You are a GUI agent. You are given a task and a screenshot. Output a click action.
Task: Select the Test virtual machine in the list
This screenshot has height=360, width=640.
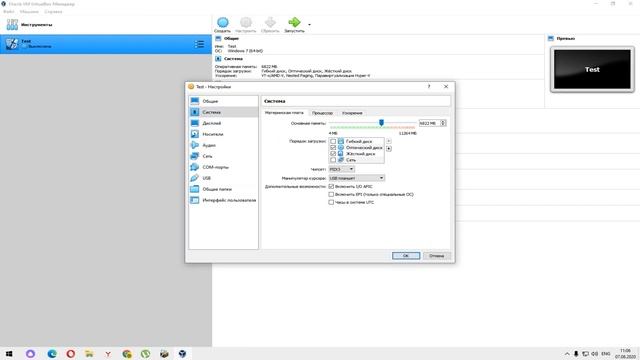[x=106, y=44]
